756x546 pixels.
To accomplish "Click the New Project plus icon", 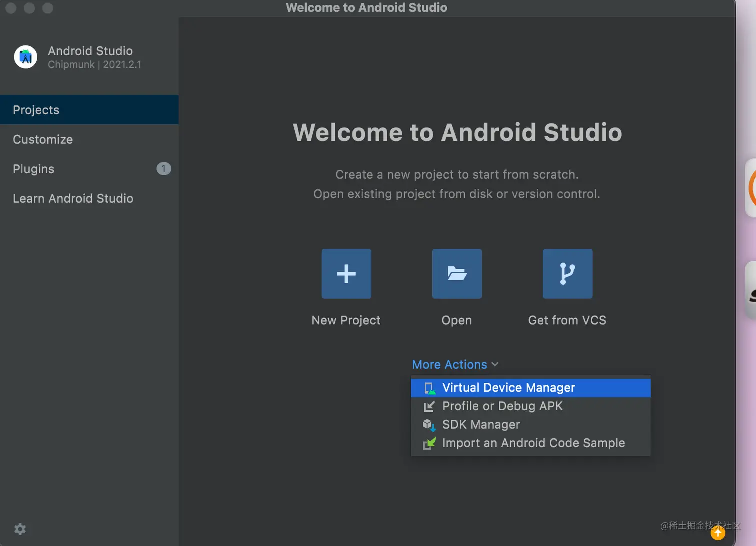I will point(346,274).
